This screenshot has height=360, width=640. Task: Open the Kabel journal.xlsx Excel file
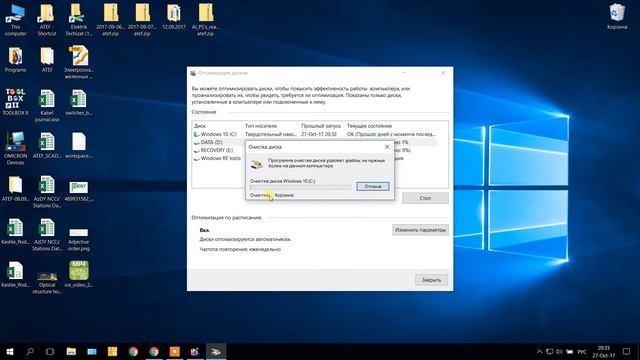tap(47, 106)
